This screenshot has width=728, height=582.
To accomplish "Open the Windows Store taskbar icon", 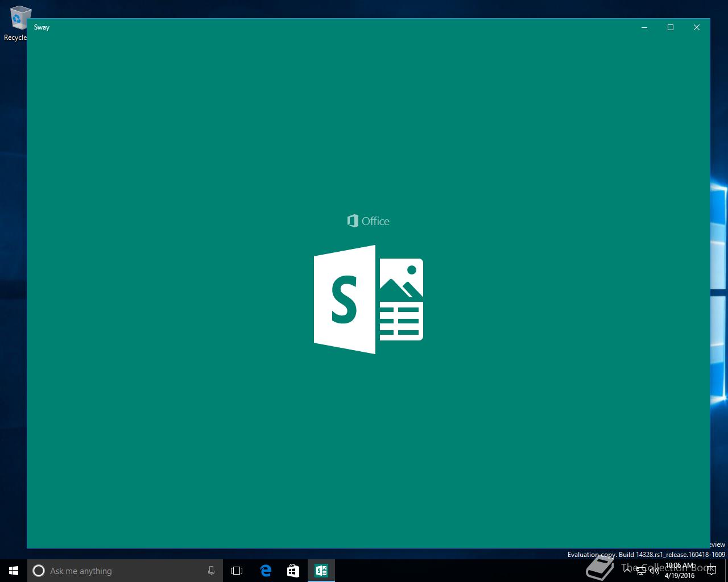I will point(293,571).
